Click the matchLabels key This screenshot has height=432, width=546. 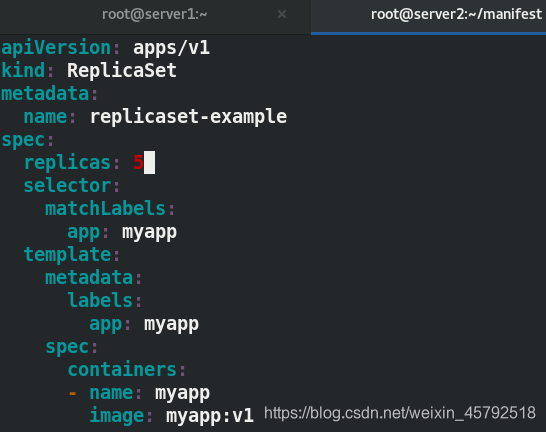105,209
